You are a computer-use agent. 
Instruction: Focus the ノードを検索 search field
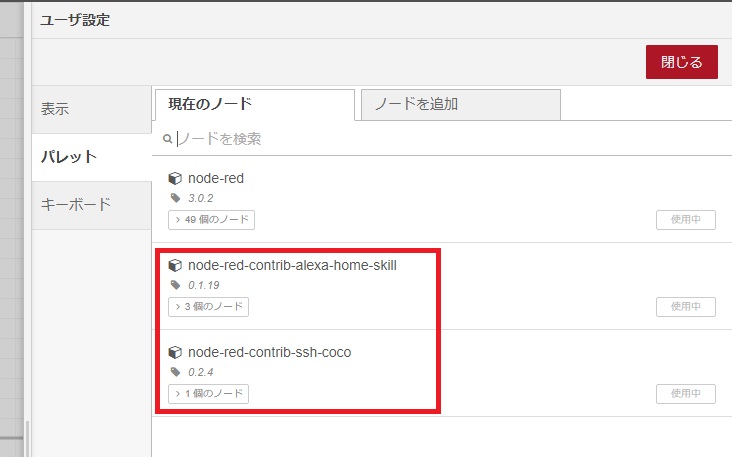pos(448,139)
